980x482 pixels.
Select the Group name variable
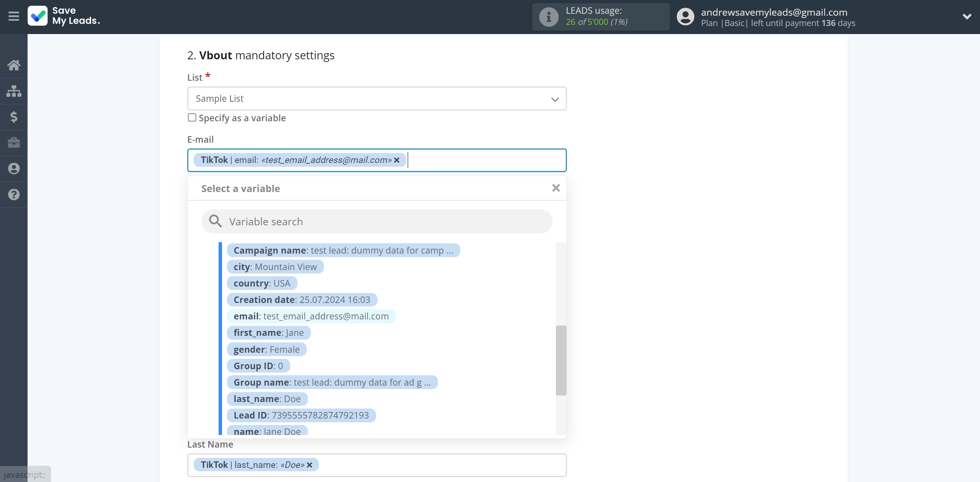[x=332, y=383]
